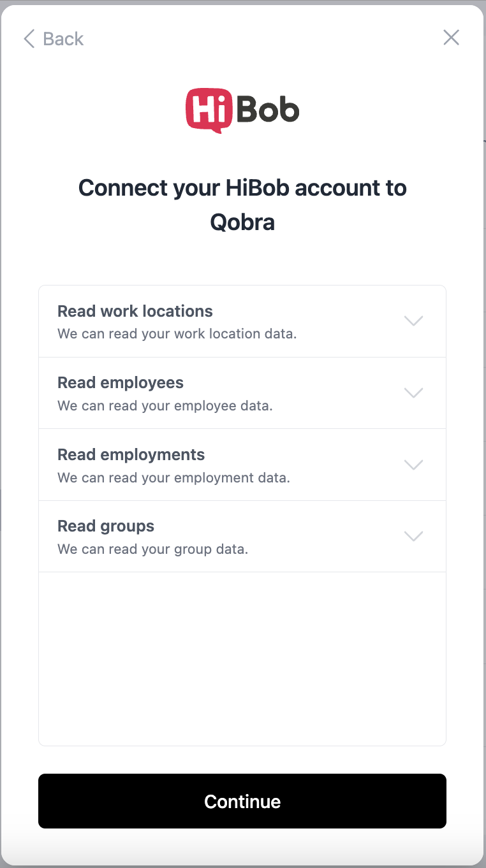The width and height of the screenshot is (486, 868).
Task: Select the Read groups title
Action: [x=106, y=526]
